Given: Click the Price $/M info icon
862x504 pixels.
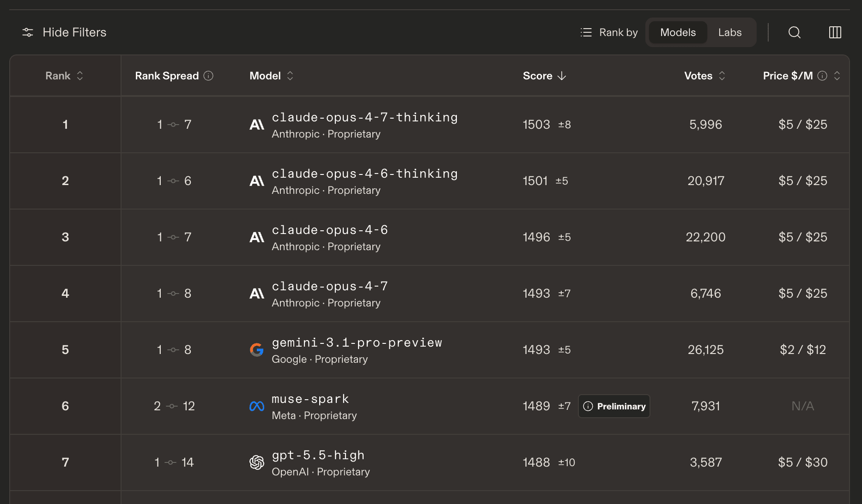Looking at the screenshot, I should point(822,76).
